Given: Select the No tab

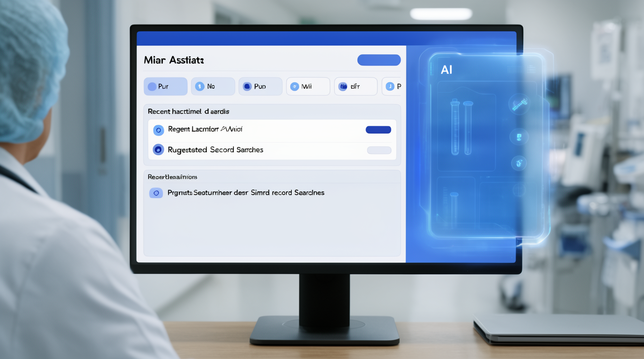Looking at the screenshot, I should (x=213, y=86).
